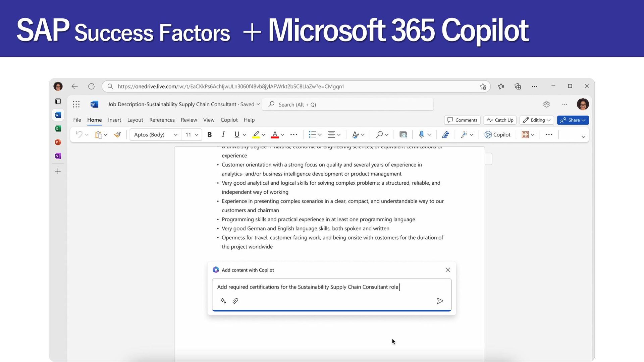644x362 pixels.
Task: Click the Copilot button in the ribbon
Action: (x=497, y=135)
